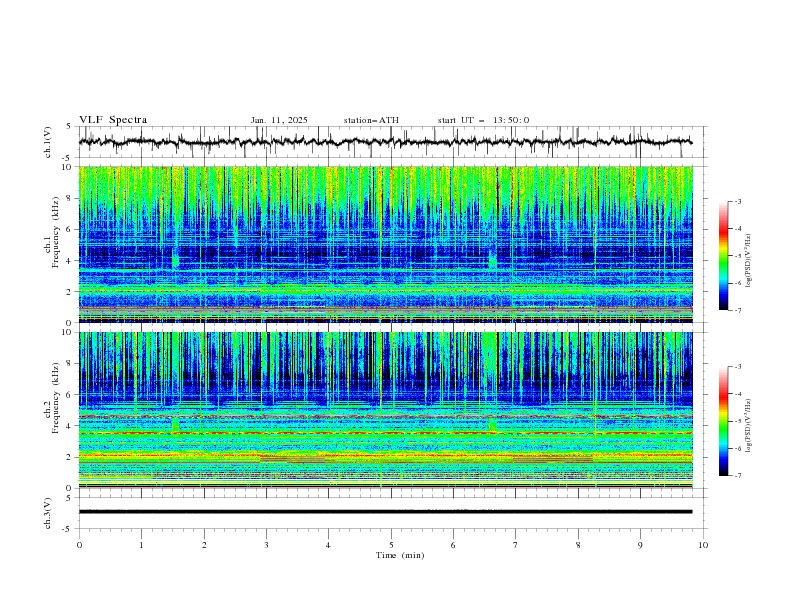This screenshot has height=612, width=792.
Task: Click the "-5" volt tick on ch.3(V) axis
Action: pos(68,529)
